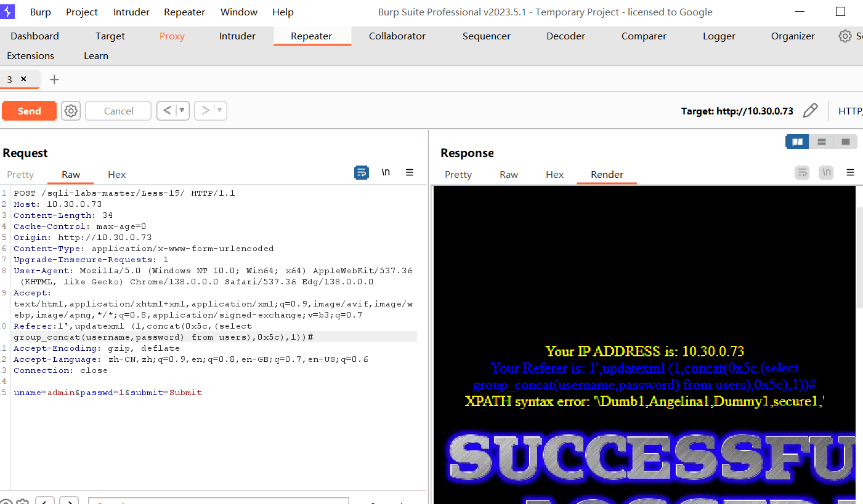Open the Project menu

coord(82,12)
